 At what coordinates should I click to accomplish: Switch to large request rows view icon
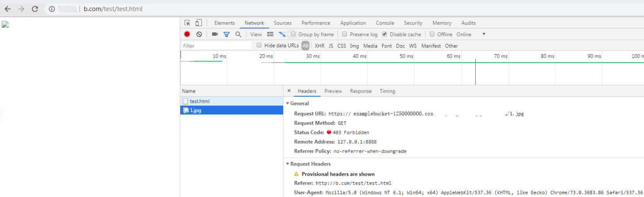271,34
